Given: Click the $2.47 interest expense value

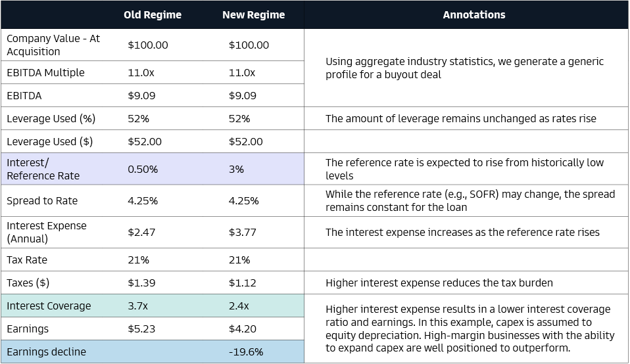Looking at the screenshot, I should [141, 232].
